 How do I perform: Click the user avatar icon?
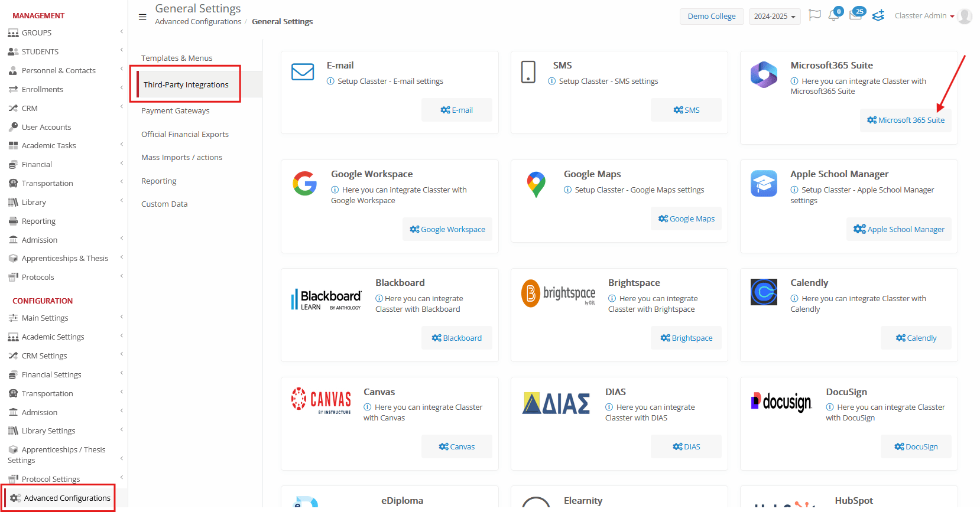(965, 16)
